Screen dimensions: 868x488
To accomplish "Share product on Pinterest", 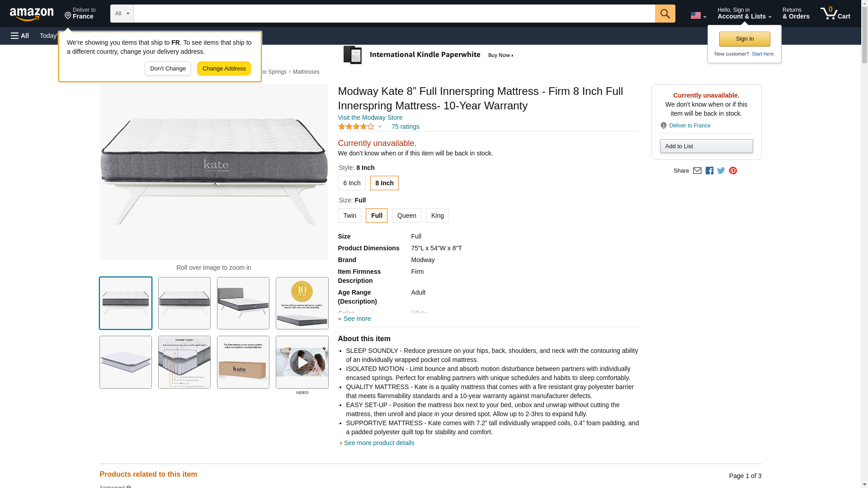I will pyautogui.click(x=733, y=171).
